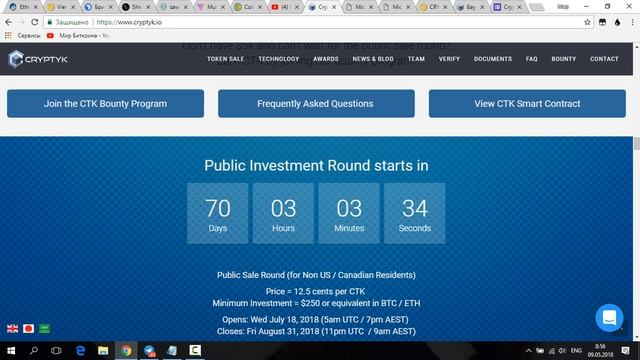Switch language with UK flag icon
640x360 pixels.
[13, 329]
